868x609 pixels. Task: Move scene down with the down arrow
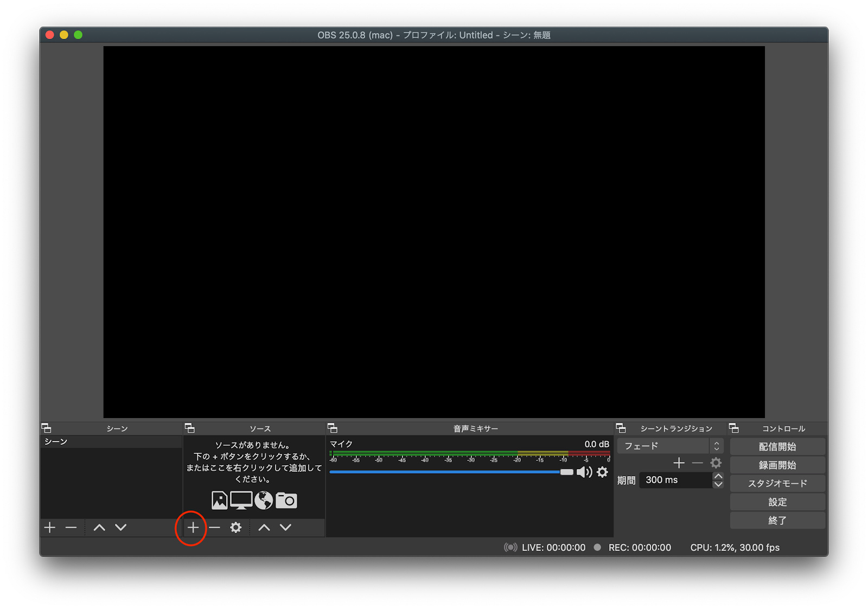(x=121, y=527)
